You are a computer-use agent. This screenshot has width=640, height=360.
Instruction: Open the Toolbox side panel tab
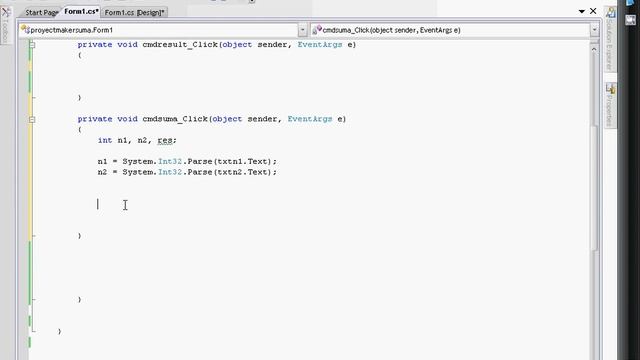pyautogui.click(x=6, y=25)
